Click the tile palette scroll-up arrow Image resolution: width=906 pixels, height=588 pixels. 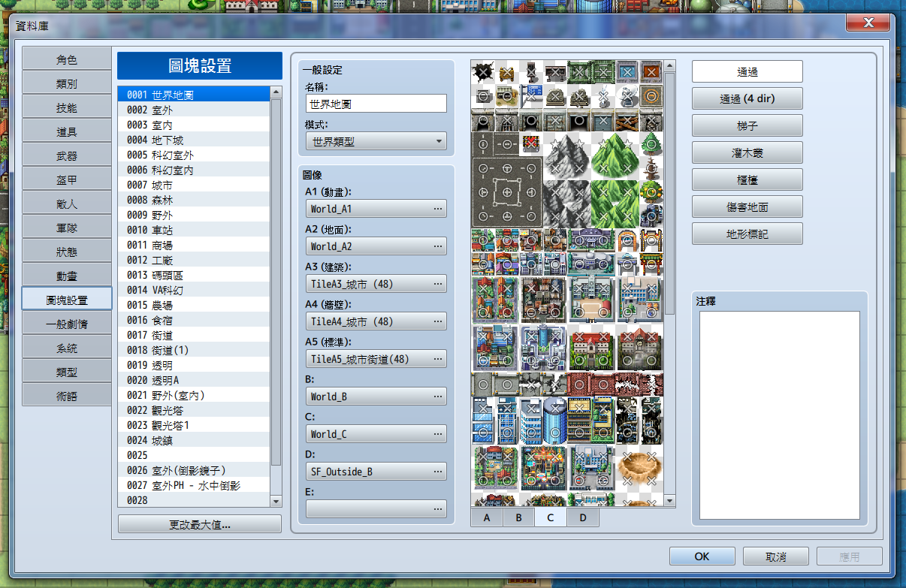click(x=670, y=66)
